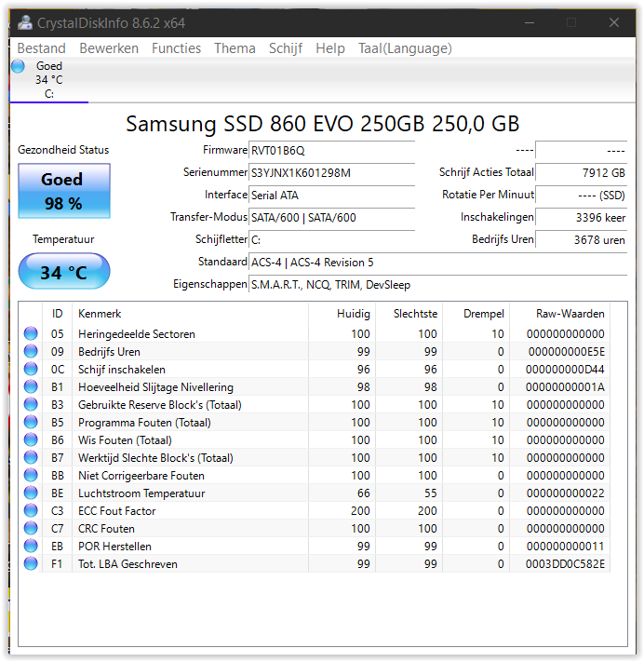Click the Rotatie Per Minuut value ---- (SSD)
The image size is (644, 662).
(x=581, y=196)
